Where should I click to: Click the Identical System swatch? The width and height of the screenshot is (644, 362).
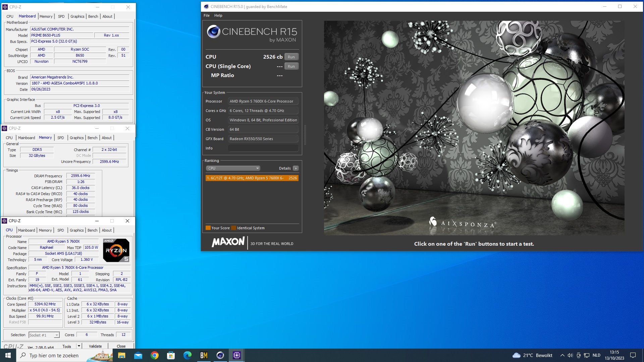(233, 228)
